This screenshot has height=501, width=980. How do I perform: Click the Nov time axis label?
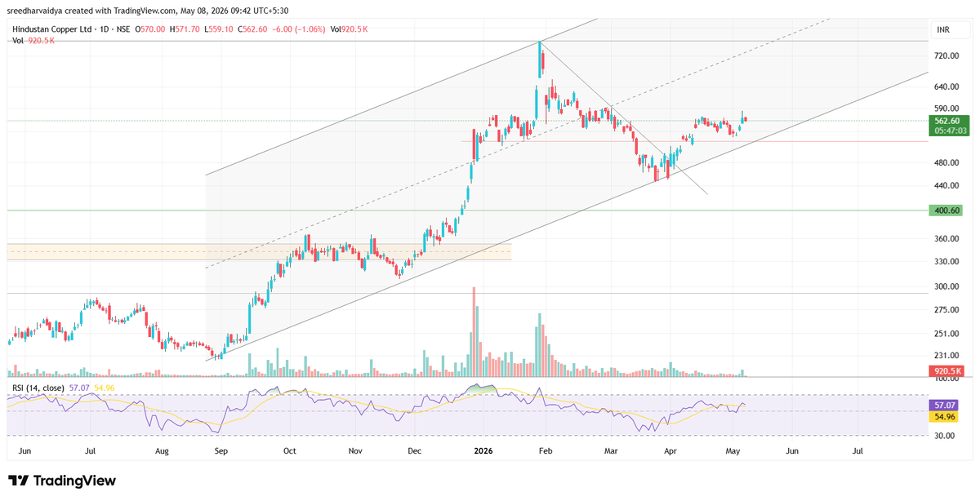click(355, 450)
